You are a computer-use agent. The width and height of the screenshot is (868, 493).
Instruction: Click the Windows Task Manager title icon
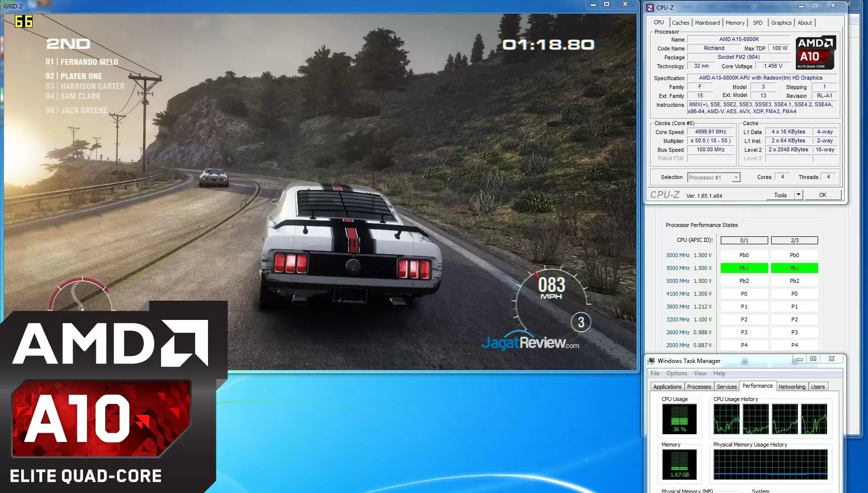pyautogui.click(x=652, y=361)
